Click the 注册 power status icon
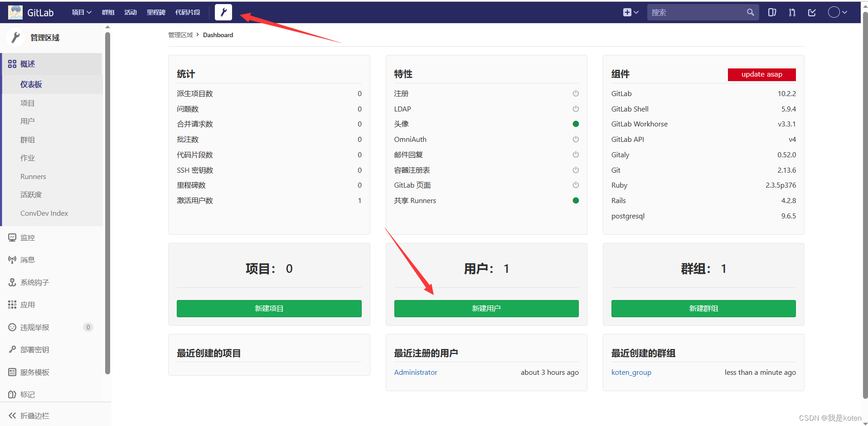 576,93
